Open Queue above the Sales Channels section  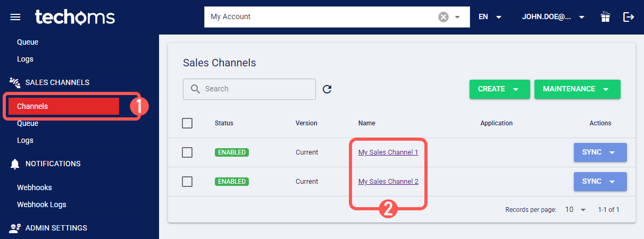tap(28, 42)
